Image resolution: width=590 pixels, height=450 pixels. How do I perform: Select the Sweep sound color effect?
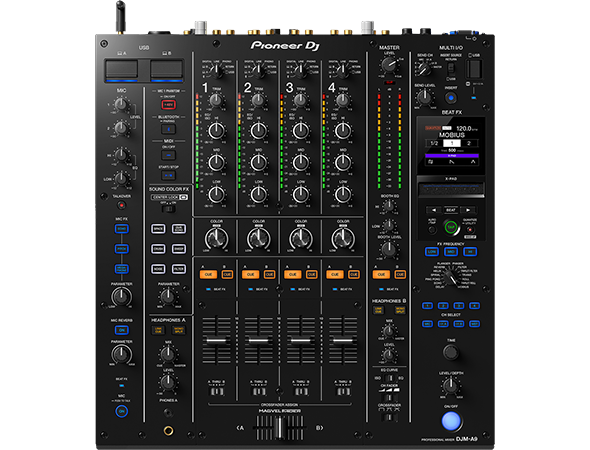pos(179,249)
